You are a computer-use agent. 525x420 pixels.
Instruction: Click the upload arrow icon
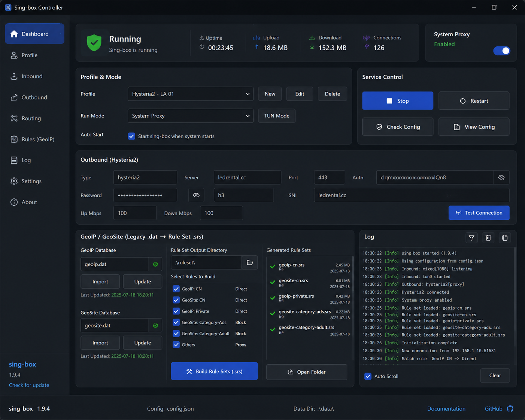point(257,47)
